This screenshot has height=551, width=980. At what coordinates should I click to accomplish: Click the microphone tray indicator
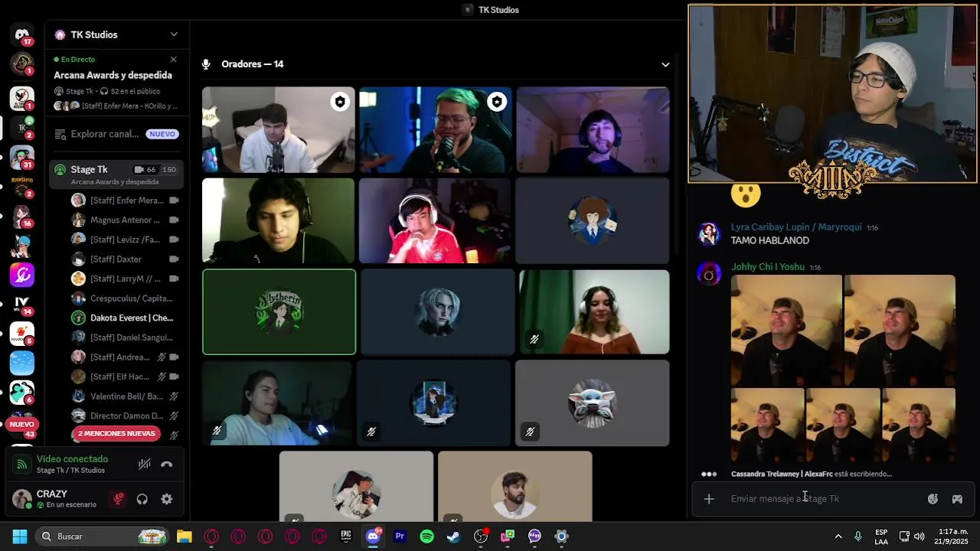[x=858, y=536]
